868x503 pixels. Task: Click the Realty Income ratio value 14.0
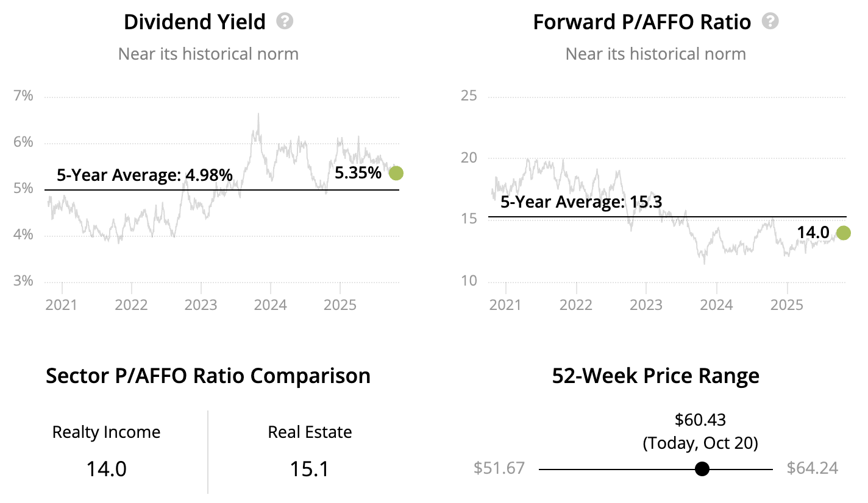tap(106, 469)
